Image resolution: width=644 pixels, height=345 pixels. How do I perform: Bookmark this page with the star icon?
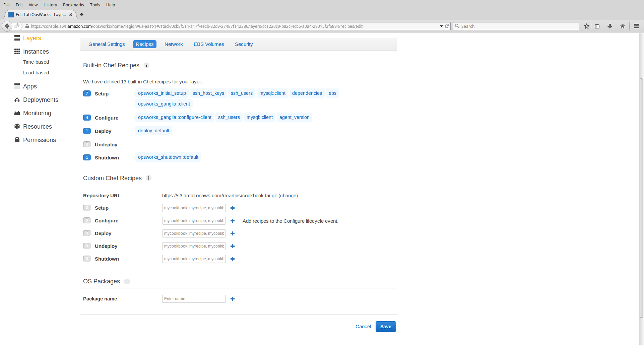pyautogui.click(x=586, y=26)
